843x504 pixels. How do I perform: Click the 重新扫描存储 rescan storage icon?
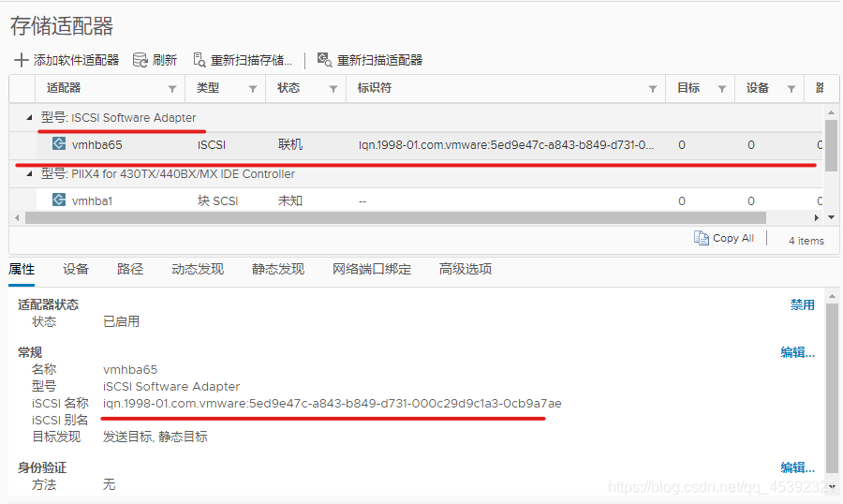(x=200, y=60)
